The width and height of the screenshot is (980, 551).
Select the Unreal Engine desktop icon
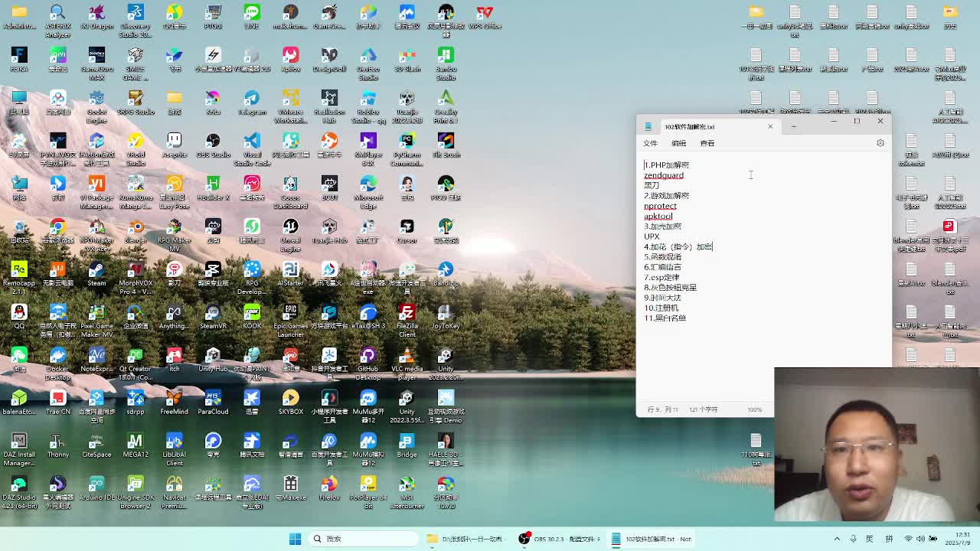pyautogui.click(x=290, y=235)
